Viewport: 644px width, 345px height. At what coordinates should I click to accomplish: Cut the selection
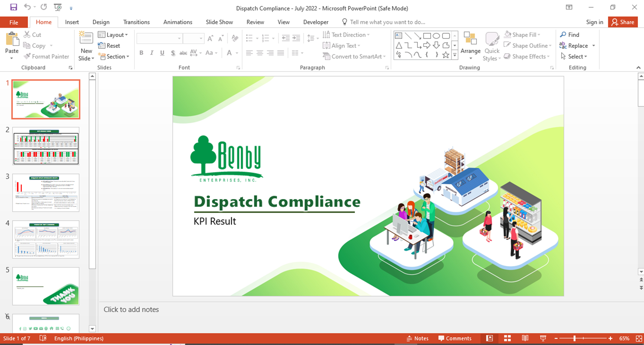click(x=32, y=34)
